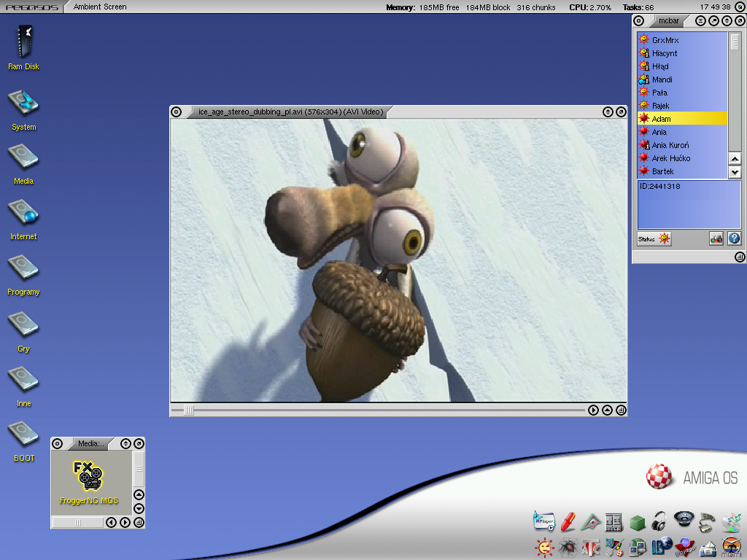747x560 pixels.
Task: Select contact Mandi in mcbar
Action: (682, 79)
